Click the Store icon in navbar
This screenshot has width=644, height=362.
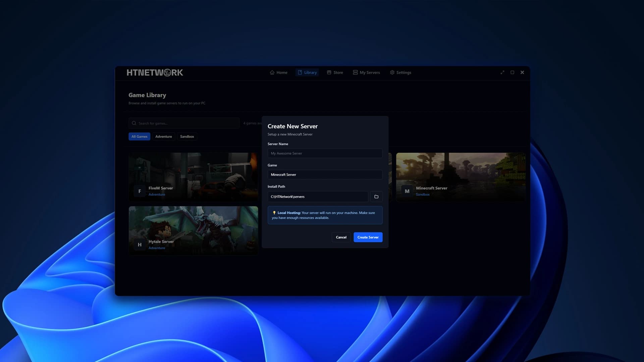pos(329,72)
